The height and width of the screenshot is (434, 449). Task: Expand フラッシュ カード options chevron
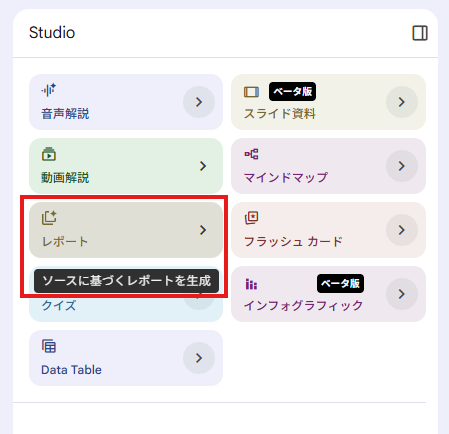click(x=402, y=230)
